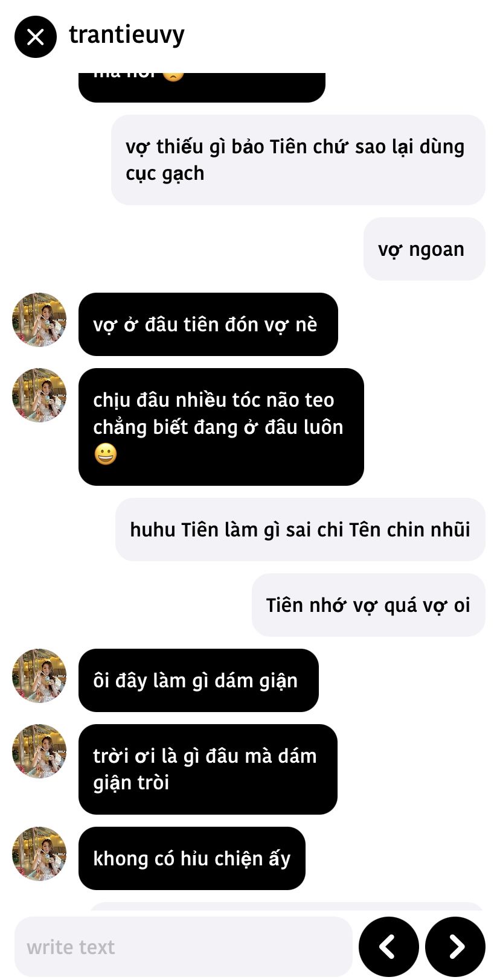Open the trantieuvy username header
This screenshot has height=980, width=500.
click(x=127, y=36)
